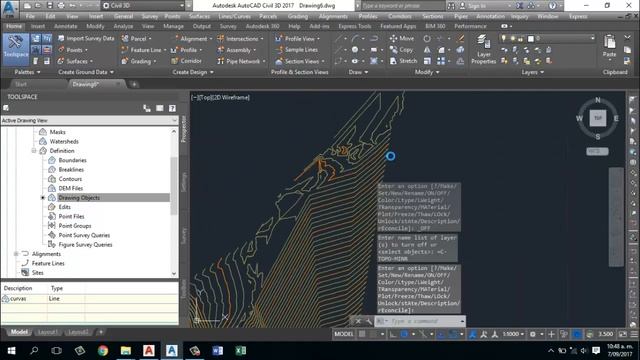Screen dimensions: 640x360
Task: Open Chrome from the Windows taskbar
Action: [x=103, y=351]
